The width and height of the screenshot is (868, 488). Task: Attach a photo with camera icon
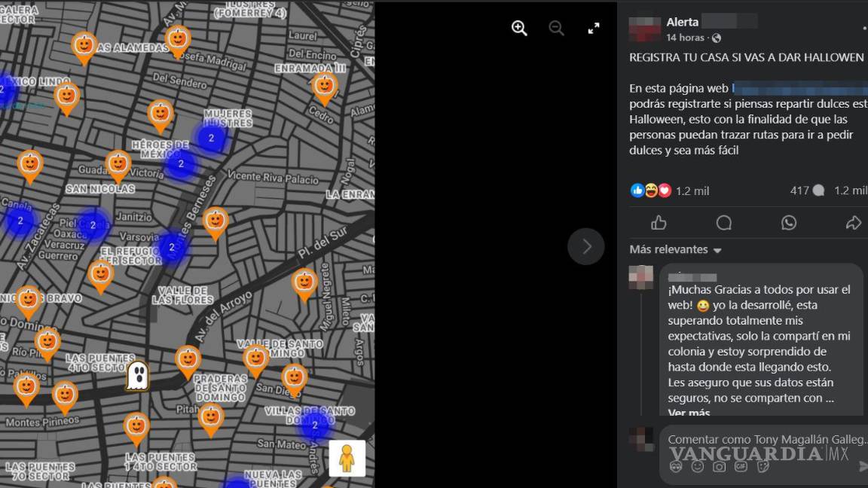point(720,467)
